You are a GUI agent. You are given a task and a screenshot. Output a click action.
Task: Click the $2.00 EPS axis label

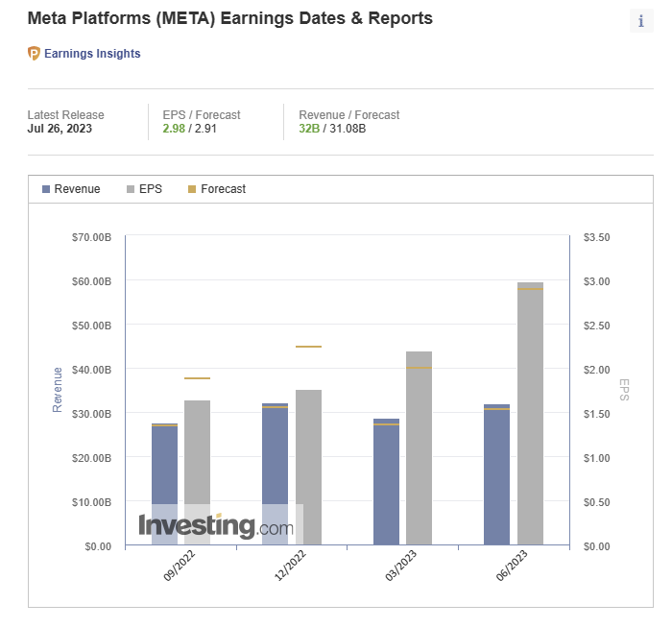(596, 370)
